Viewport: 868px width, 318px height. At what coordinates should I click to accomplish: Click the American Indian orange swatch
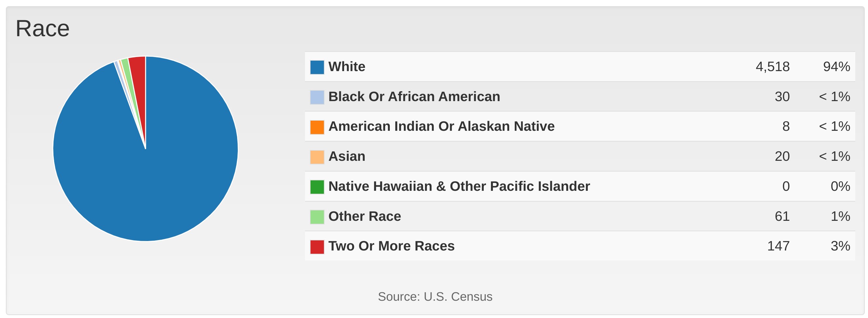click(x=317, y=127)
